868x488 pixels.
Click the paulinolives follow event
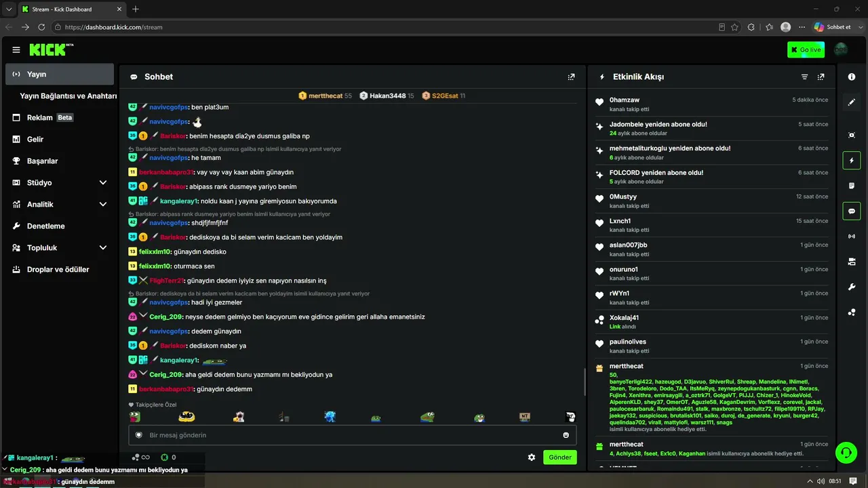[x=711, y=346]
